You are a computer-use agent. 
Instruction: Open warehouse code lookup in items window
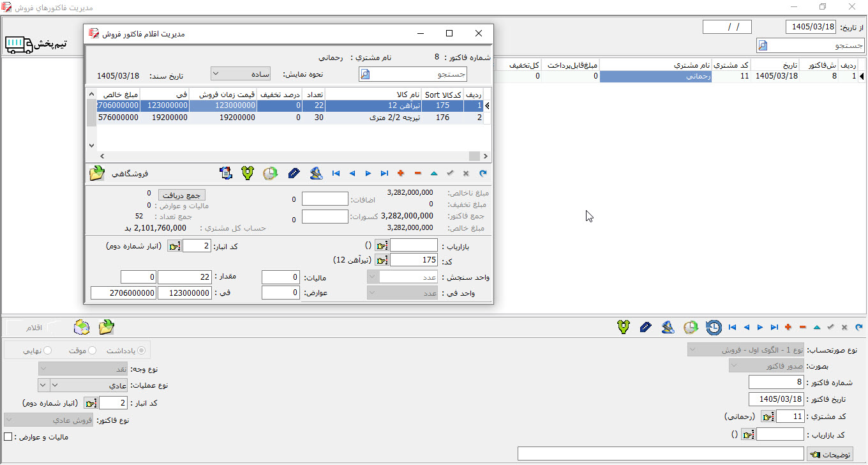click(174, 246)
